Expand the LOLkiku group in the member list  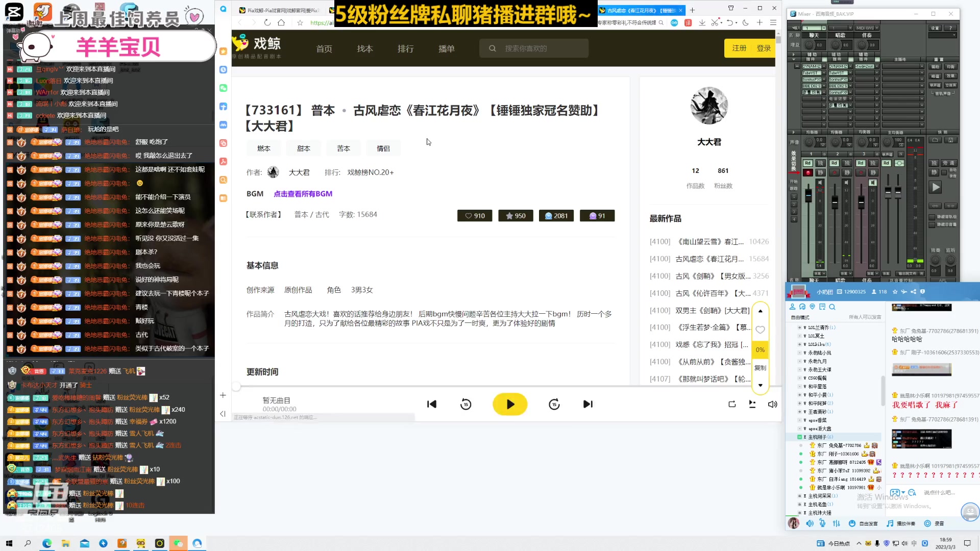tap(799, 344)
